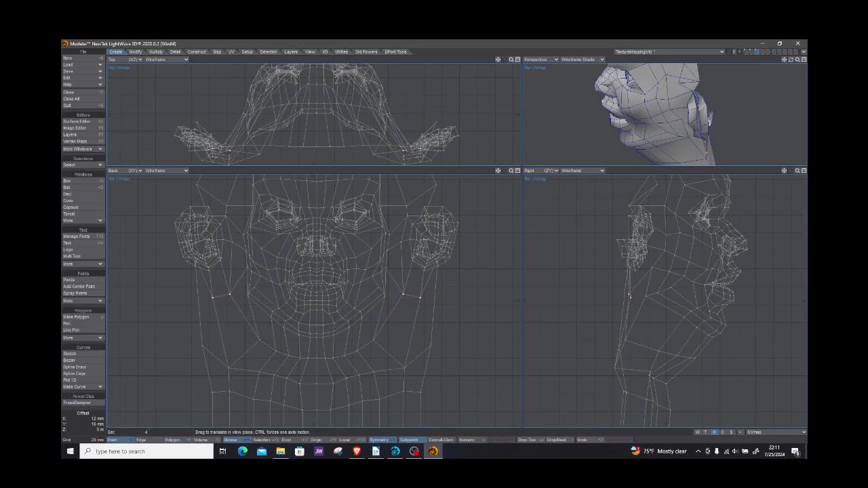Open the Top view type dropdown

click(125, 60)
